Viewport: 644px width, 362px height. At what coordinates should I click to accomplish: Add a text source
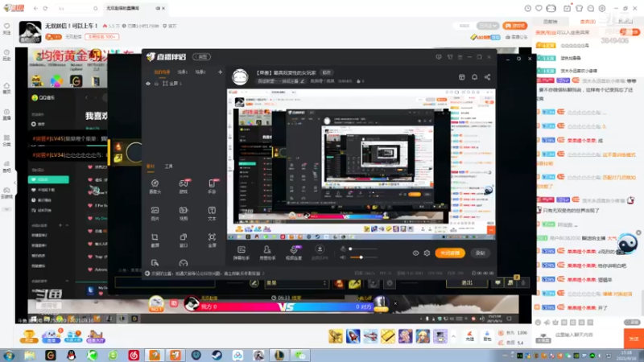click(212, 213)
